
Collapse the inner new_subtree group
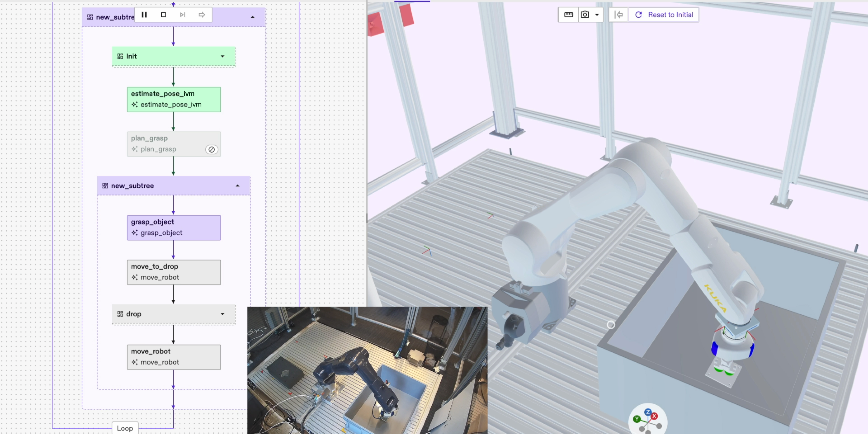238,186
